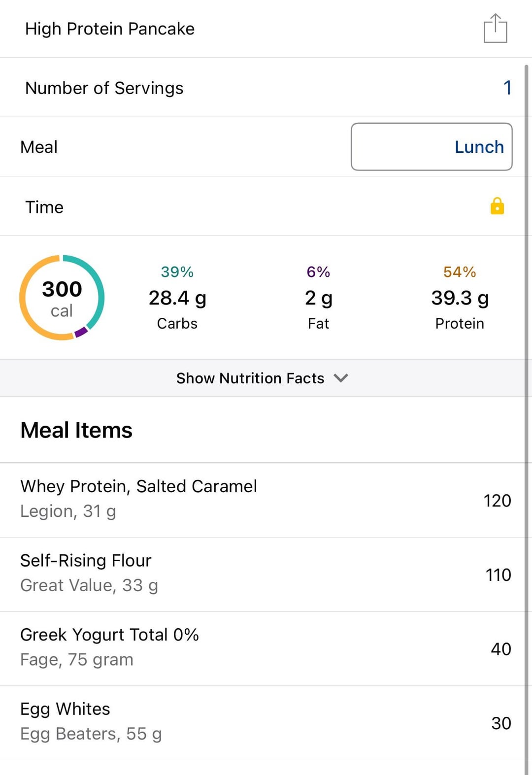The width and height of the screenshot is (532, 775).
Task: Click the Meal Items heading
Action: [76, 430]
